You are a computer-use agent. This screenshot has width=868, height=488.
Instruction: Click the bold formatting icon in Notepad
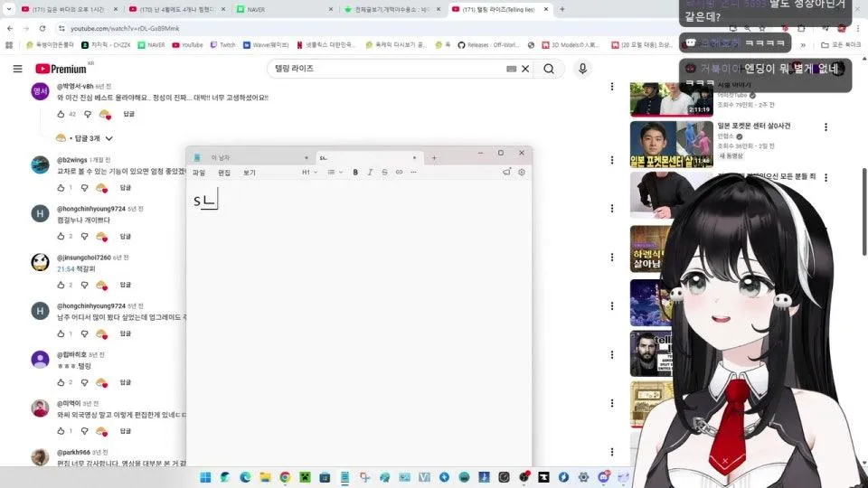355,172
